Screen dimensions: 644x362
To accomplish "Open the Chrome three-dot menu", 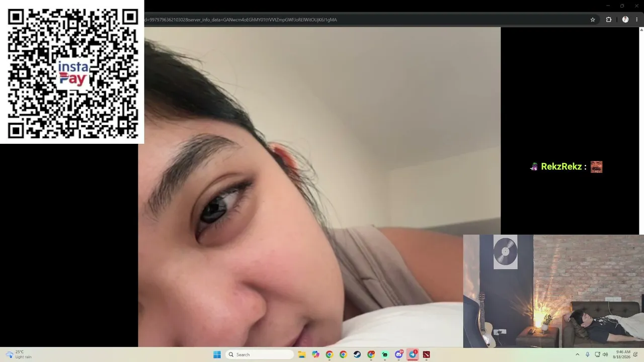I will click(x=636, y=20).
